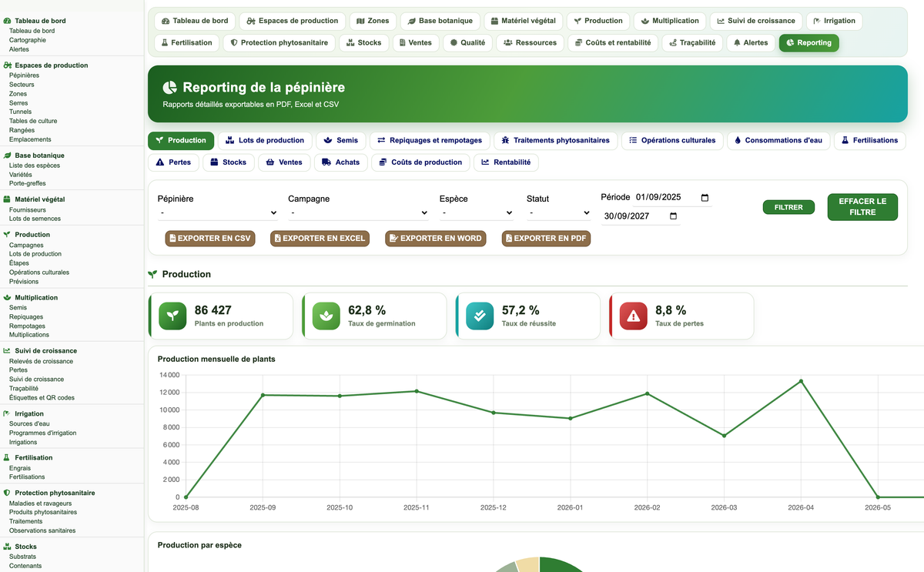Image resolution: width=924 pixels, height=572 pixels.
Task: Export report with EXPORTER EN PDF
Action: 546,239
